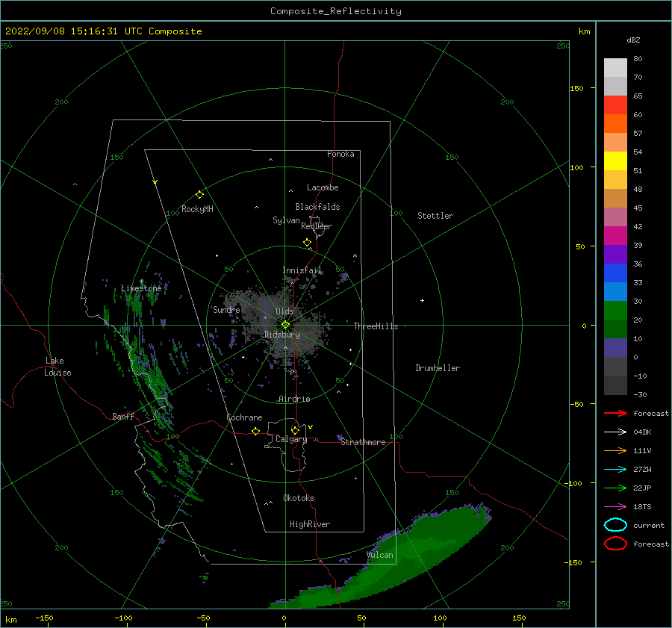Click the 80 dBZ light gray swatch

615,67
